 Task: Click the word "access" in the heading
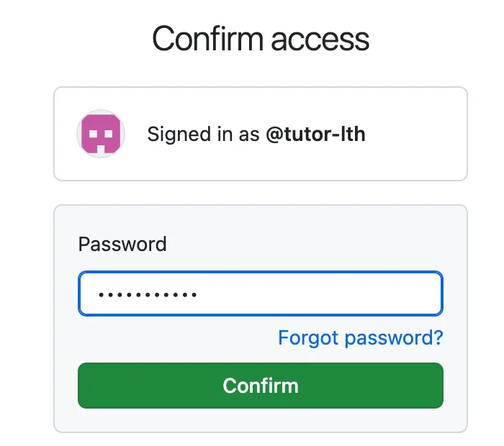click(318, 39)
